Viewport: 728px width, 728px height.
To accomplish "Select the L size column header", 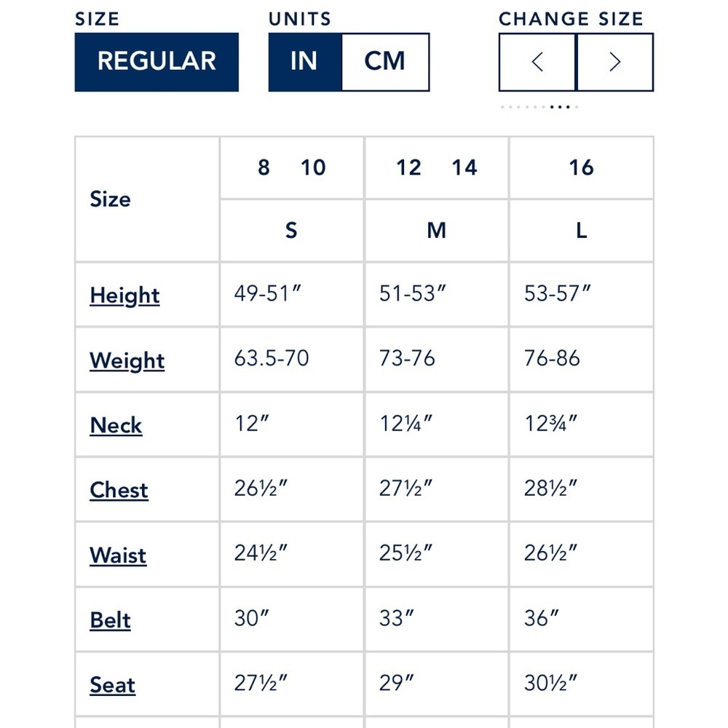I will tap(581, 230).
